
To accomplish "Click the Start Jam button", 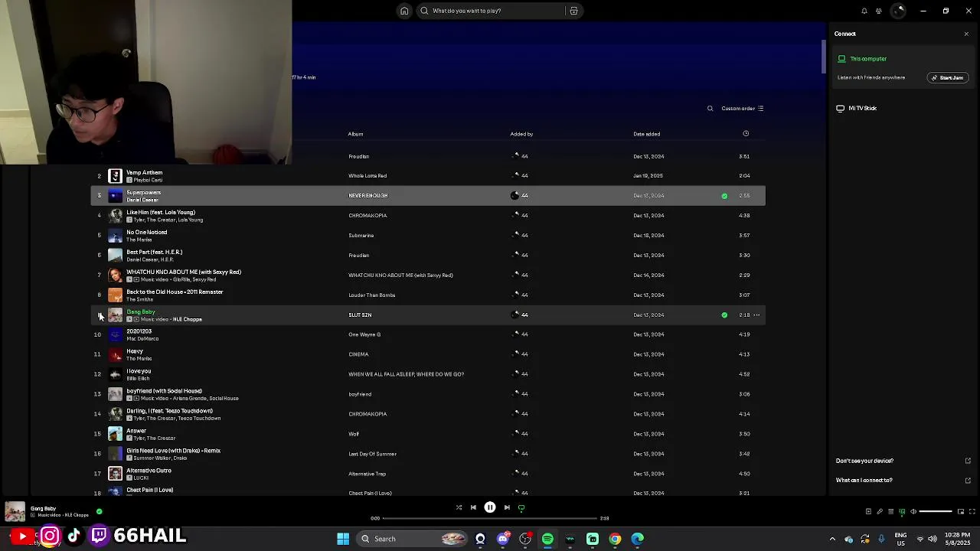I will 948,77.
